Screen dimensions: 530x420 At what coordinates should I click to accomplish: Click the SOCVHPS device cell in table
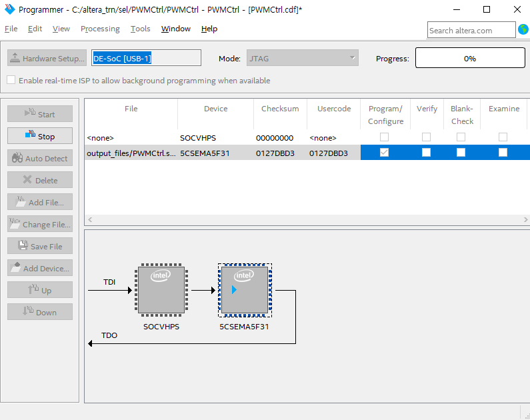[x=215, y=138]
